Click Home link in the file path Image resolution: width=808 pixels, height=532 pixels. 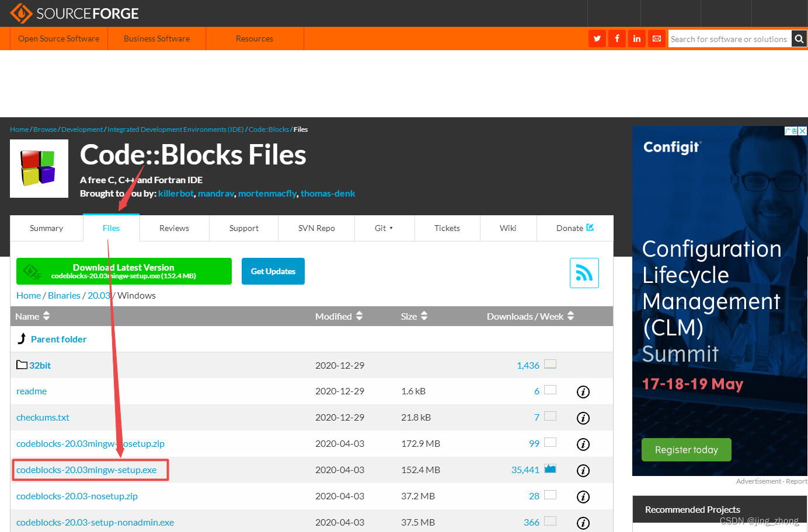(x=29, y=295)
